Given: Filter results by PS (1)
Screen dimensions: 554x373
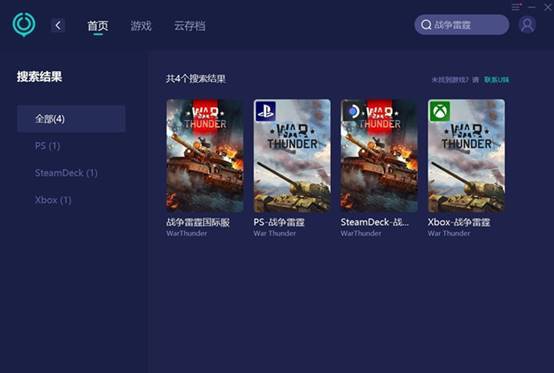Looking at the screenshot, I should (x=47, y=146).
